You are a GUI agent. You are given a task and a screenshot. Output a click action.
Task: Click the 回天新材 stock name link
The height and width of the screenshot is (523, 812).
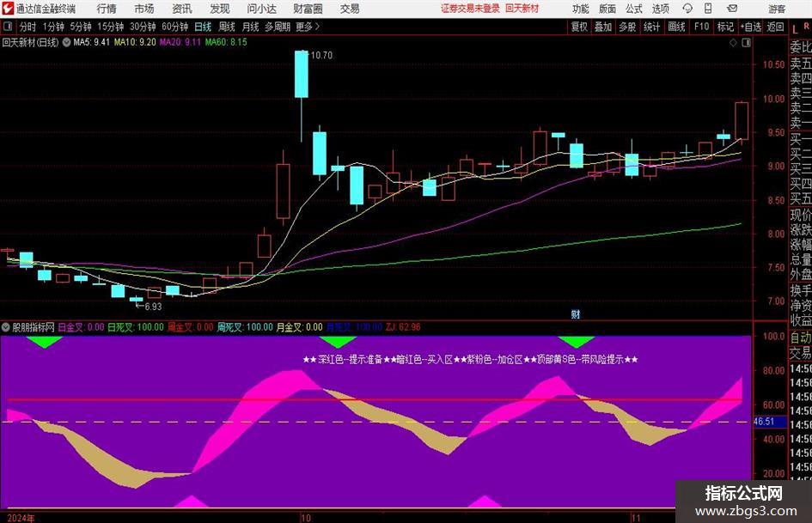tap(522, 9)
